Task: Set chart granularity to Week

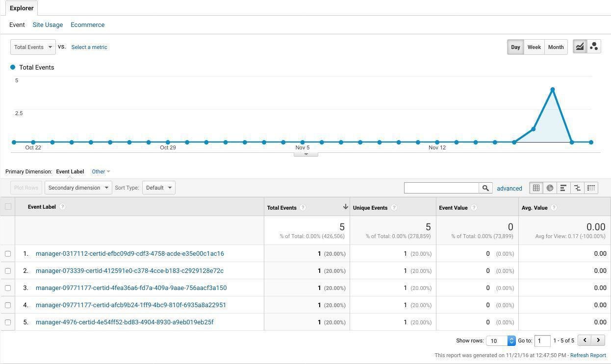Action: click(534, 47)
